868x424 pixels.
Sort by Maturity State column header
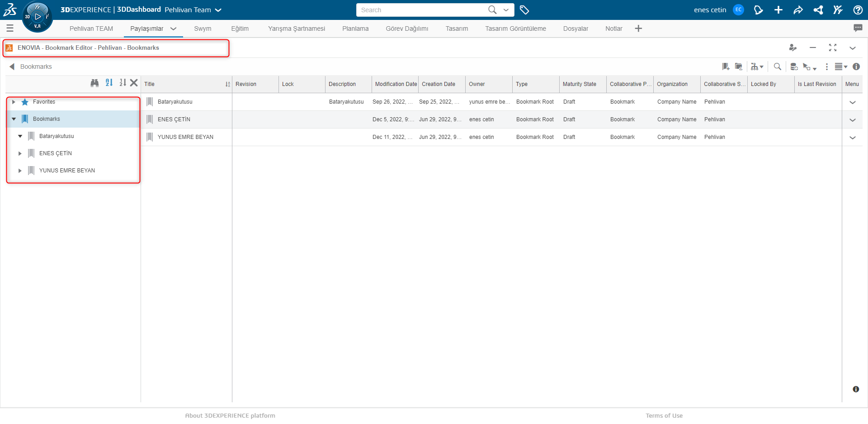click(x=583, y=84)
